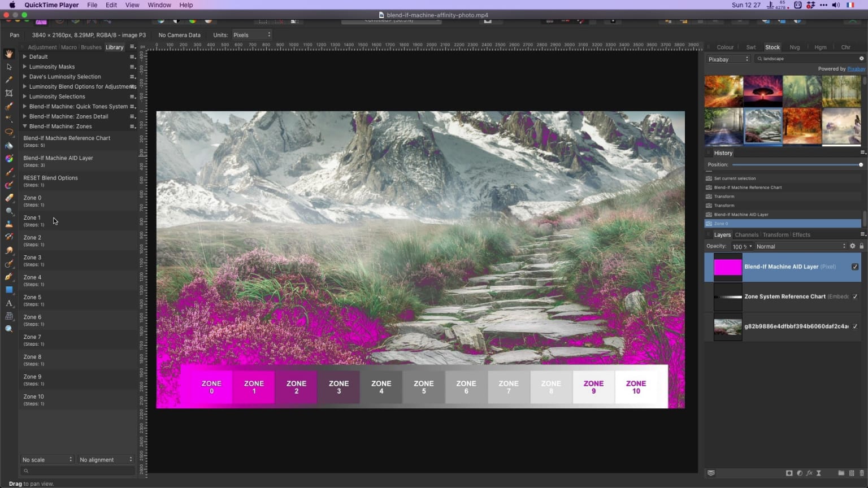Click the autumn forest thumbnail in Stock results
Image resolution: width=868 pixels, height=488 pixels.
[x=802, y=126]
